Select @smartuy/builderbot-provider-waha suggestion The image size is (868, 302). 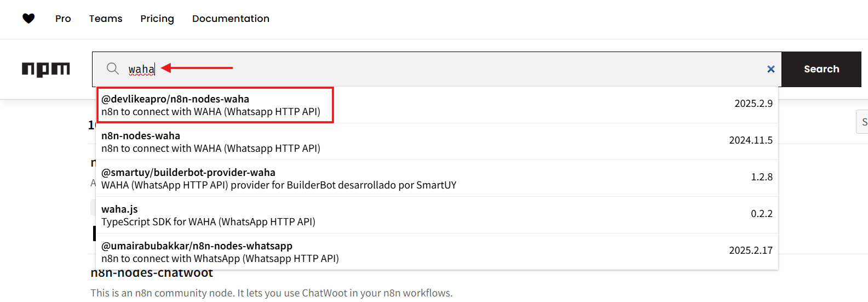(437, 179)
